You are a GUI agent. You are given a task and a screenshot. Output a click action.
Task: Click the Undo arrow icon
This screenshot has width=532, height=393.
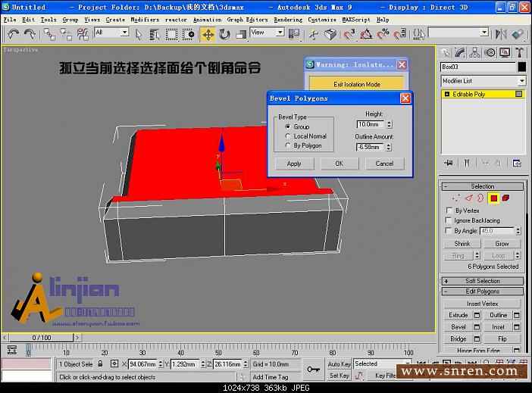13,34
